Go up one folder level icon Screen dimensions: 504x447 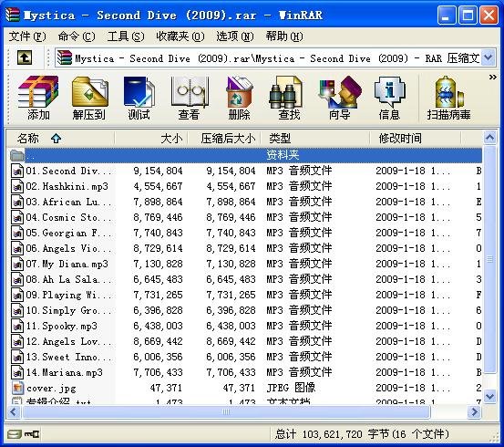24,57
